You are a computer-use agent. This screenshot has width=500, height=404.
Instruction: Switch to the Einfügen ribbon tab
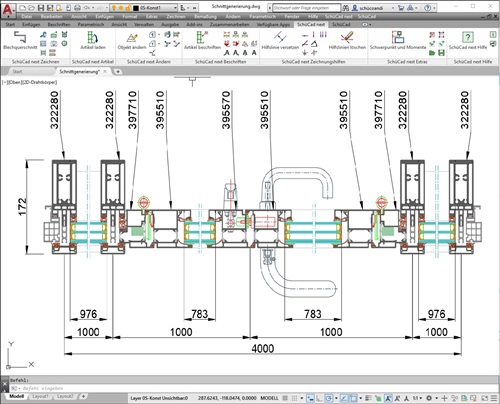click(x=31, y=24)
